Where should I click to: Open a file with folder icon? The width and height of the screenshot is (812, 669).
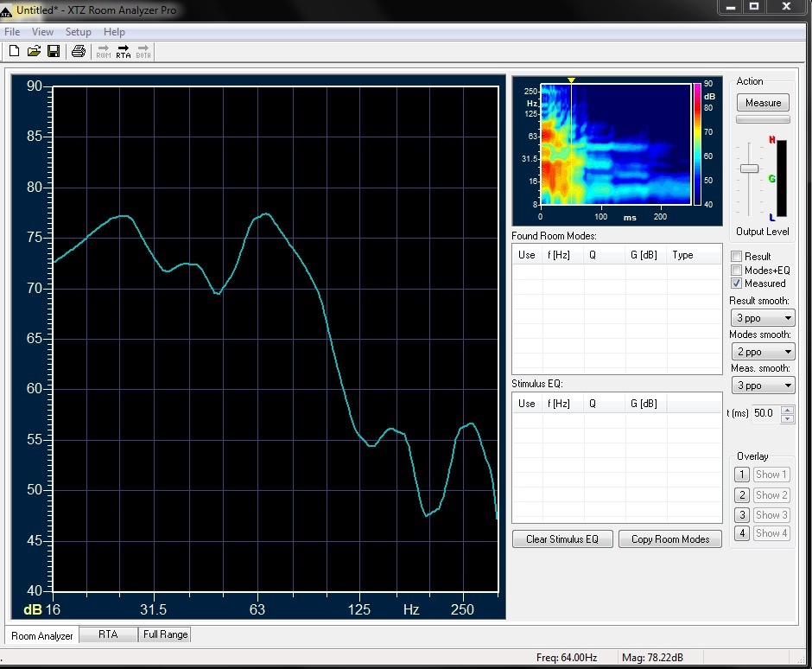(34, 51)
